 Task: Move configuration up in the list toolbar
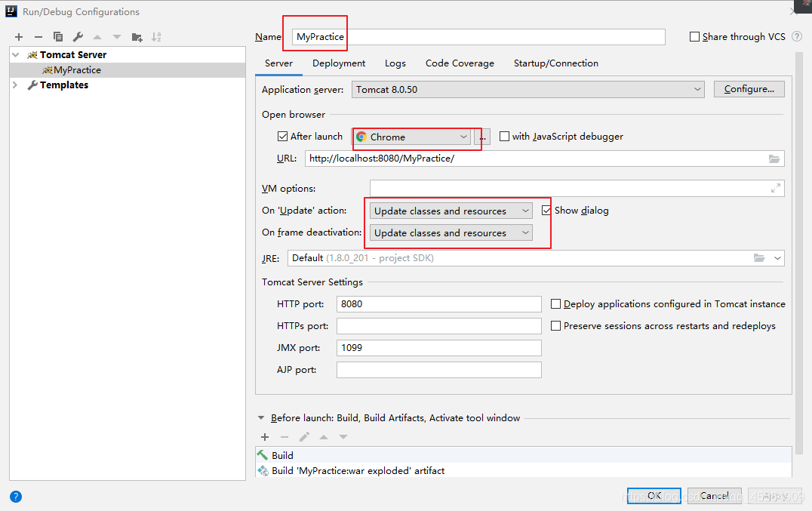tap(97, 37)
